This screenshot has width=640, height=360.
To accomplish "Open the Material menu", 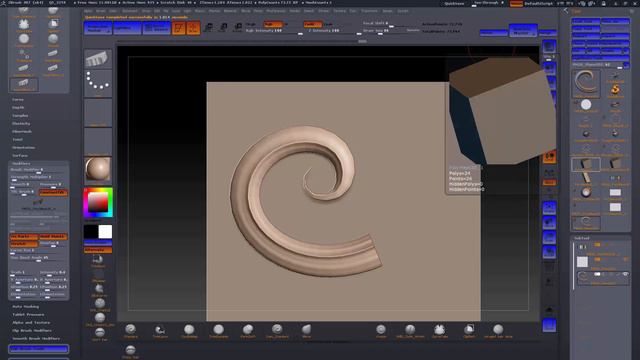I will (230, 11).
